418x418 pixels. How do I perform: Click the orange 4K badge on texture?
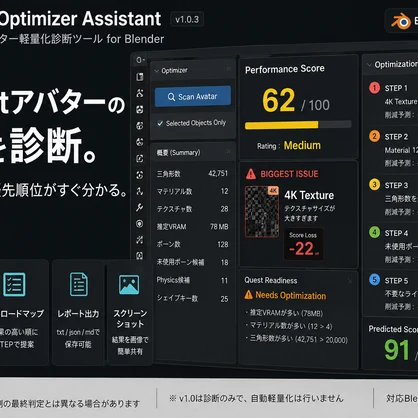point(273,191)
